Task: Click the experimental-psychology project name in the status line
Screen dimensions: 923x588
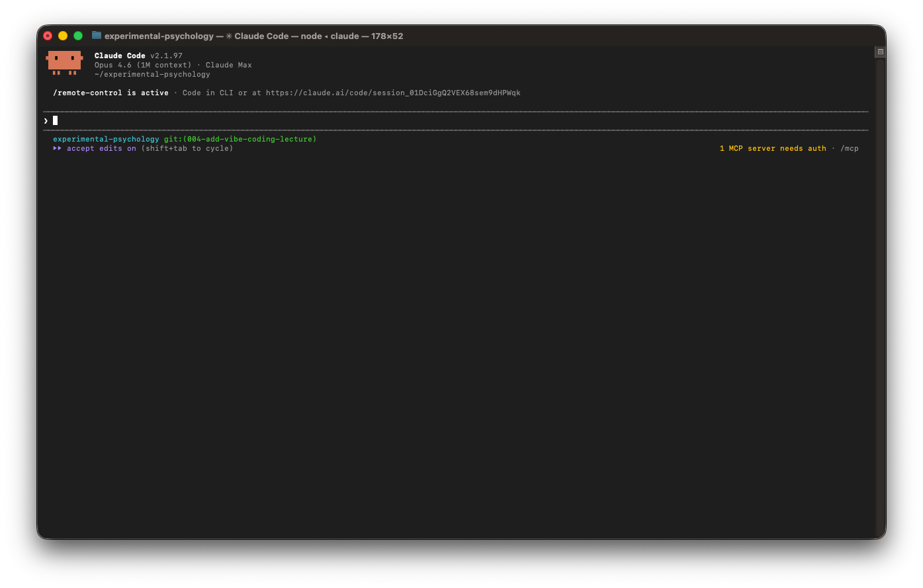Action: point(106,140)
